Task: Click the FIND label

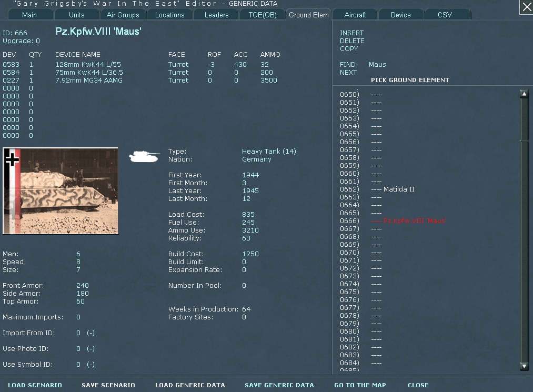Action: point(349,65)
